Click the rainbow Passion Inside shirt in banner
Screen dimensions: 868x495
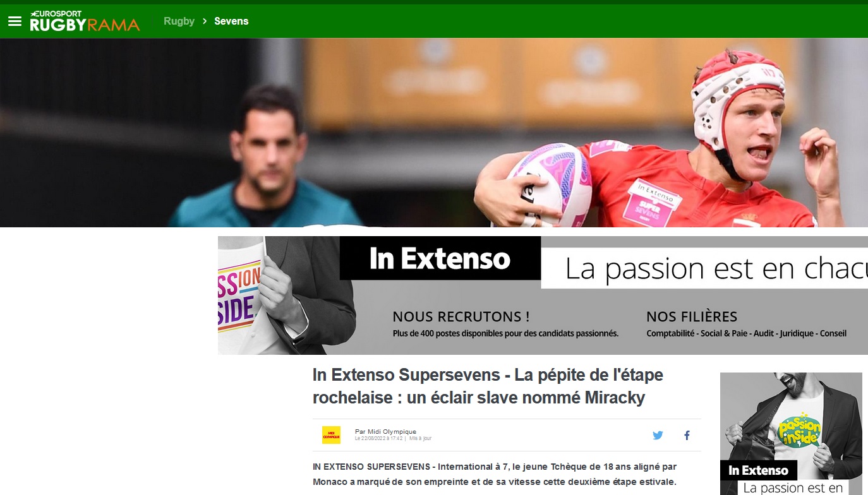click(x=239, y=295)
